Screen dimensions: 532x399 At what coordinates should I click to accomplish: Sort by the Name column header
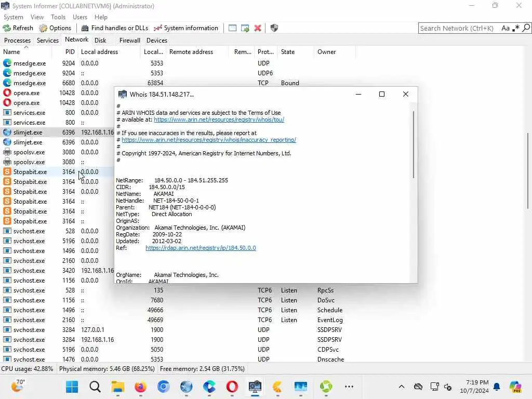[26, 52]
